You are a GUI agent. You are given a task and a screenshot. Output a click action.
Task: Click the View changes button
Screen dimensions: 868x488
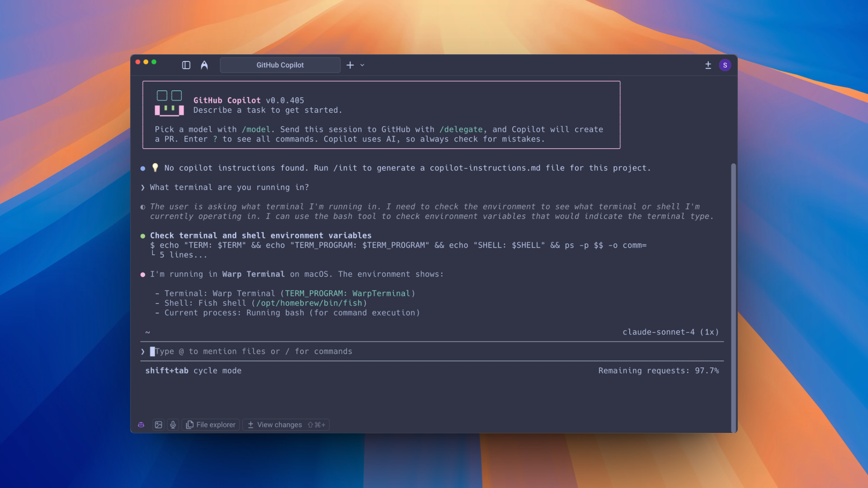pyautogui.click(x=286, y=425)
